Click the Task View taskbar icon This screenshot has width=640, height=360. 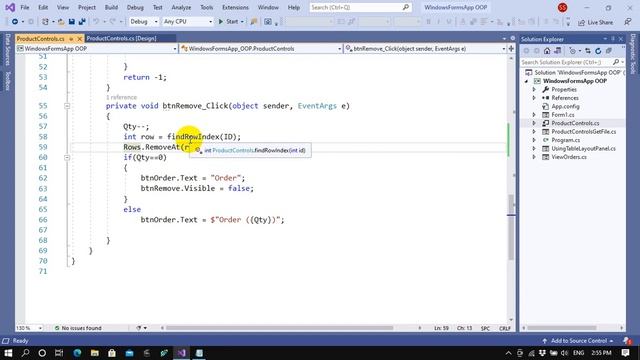tap(59, 353)
